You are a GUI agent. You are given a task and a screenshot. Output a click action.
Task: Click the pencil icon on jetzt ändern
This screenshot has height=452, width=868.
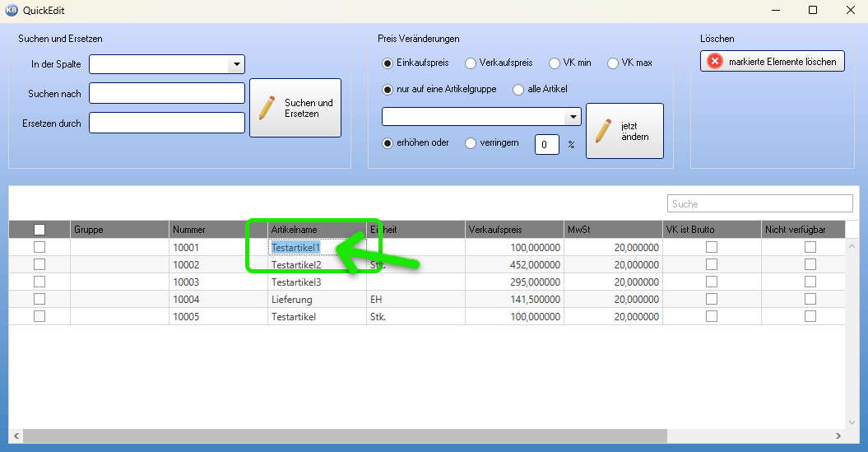tap(603, 131)
